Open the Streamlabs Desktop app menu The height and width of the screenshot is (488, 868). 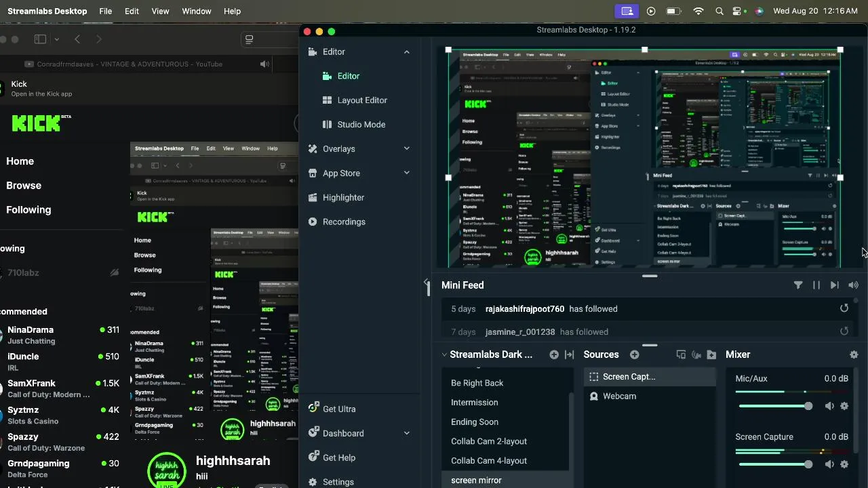[47, 11]
